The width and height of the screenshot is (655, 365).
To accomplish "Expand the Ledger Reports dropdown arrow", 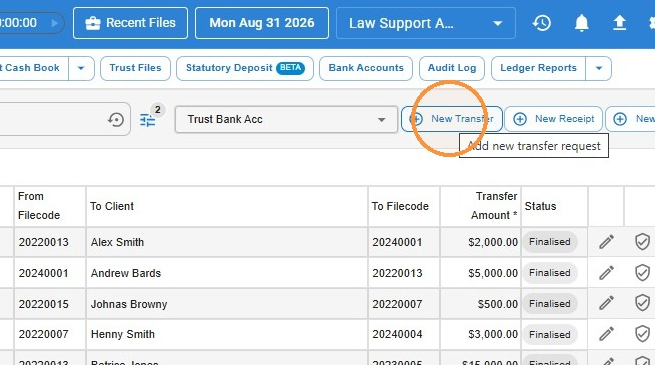I will (x=599, y=68).
